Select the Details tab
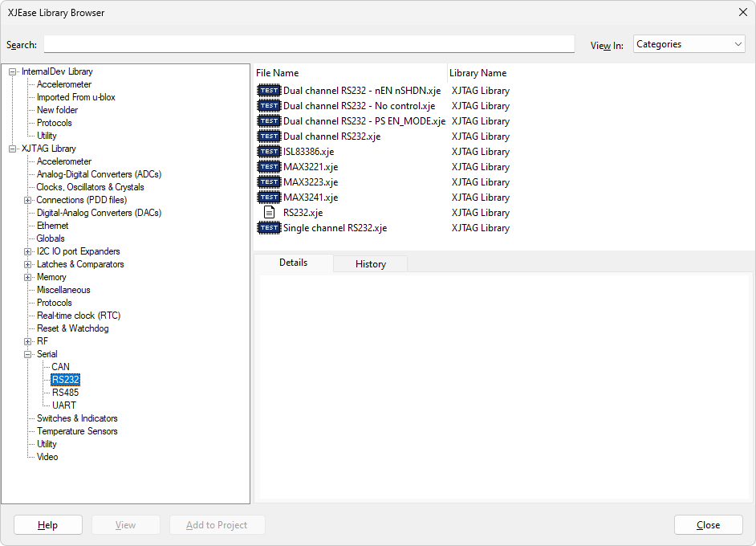The image size is (756, 546). pos(293,263)
